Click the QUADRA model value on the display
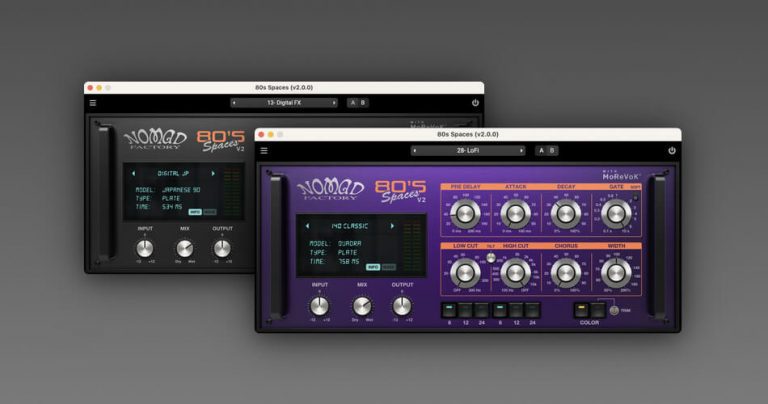The width and height of the screenshot is (768, 404). pyautogui.click(x=350, y=243)
